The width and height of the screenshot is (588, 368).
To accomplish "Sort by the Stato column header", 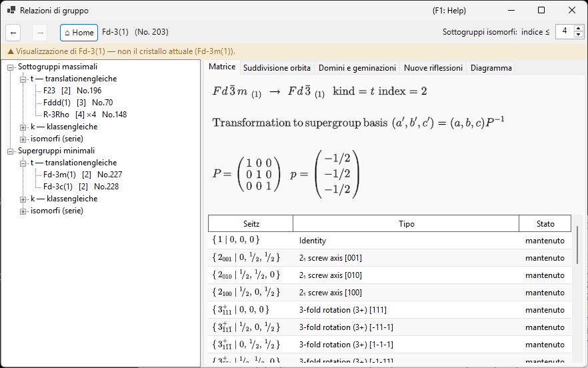I will tap(545, 223).
